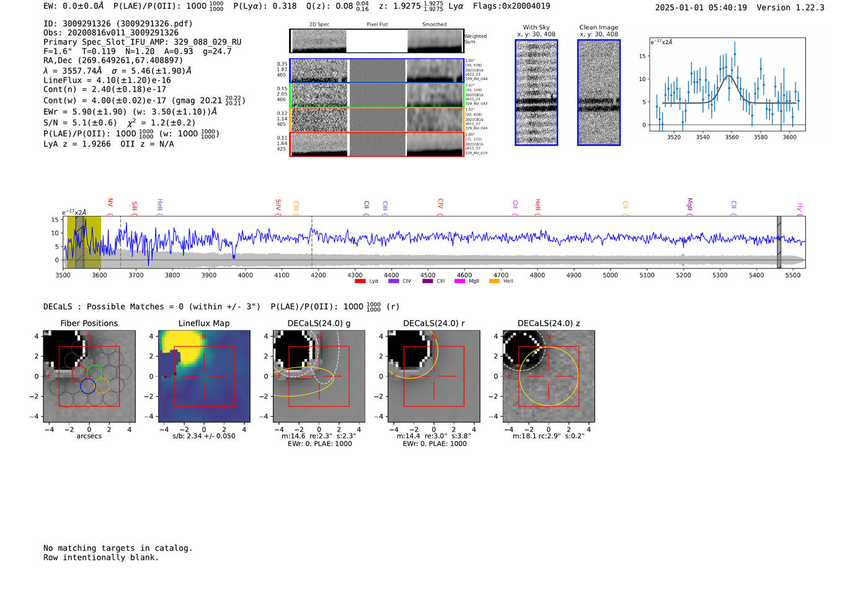Select the blue-bordered 2D spec row
Image resolution: width=868 pixels, height=591 pixels.
click(377, 71)
